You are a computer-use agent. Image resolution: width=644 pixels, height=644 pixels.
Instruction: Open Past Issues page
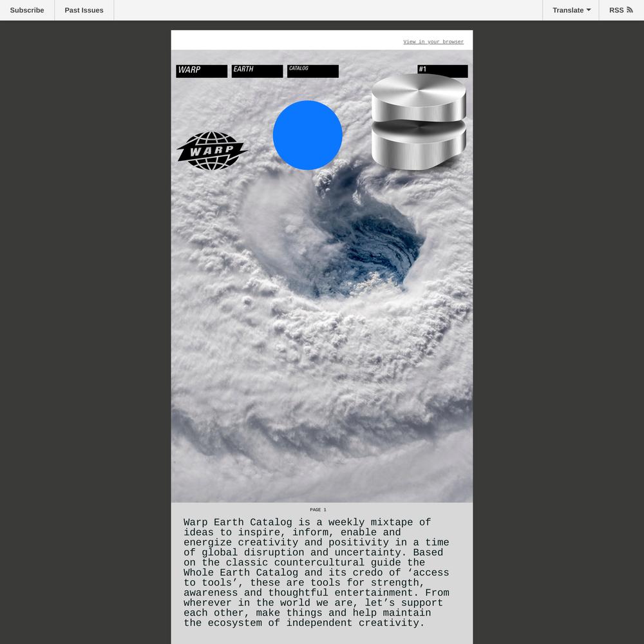click(84, 10)
